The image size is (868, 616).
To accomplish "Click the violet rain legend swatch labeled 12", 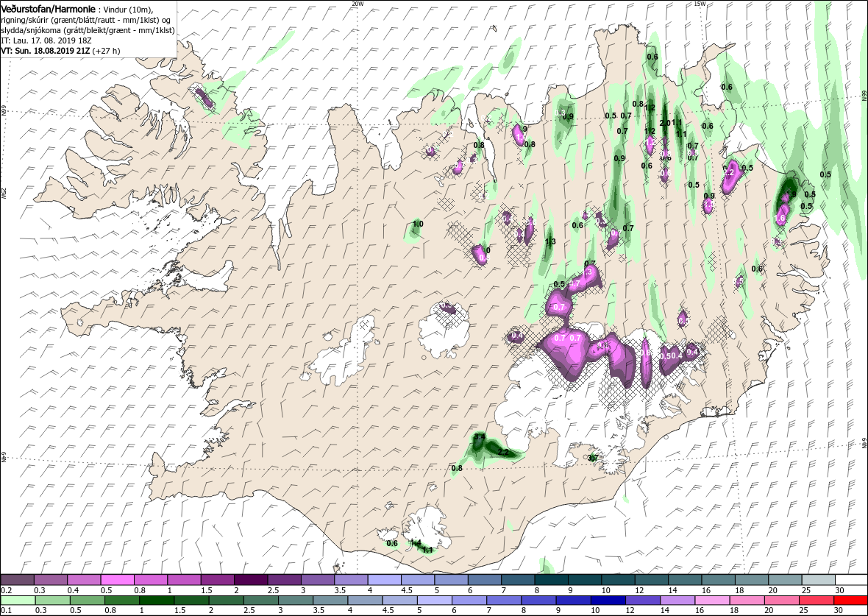I will tap(643, 601).
